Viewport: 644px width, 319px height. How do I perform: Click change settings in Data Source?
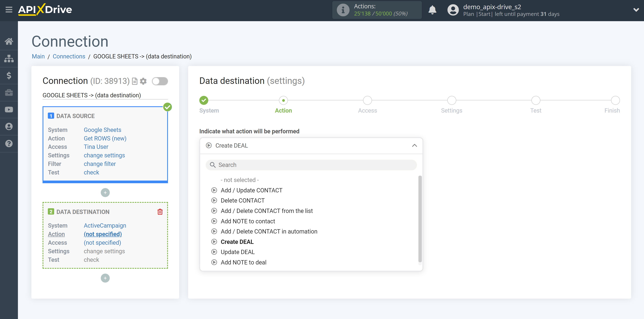pos(104,155)
